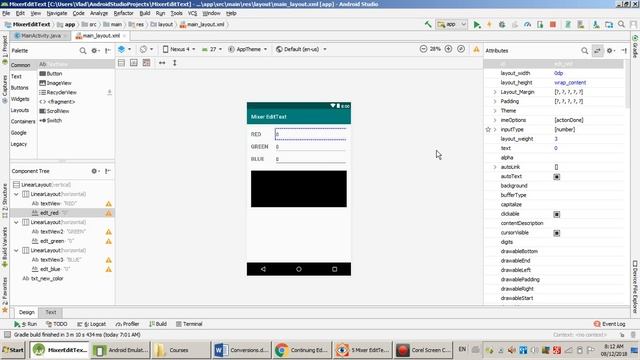The height and width of the screenshot is (360, 640).
Task: Expand the imeOptions attribute
Action: tap(495, 120)
